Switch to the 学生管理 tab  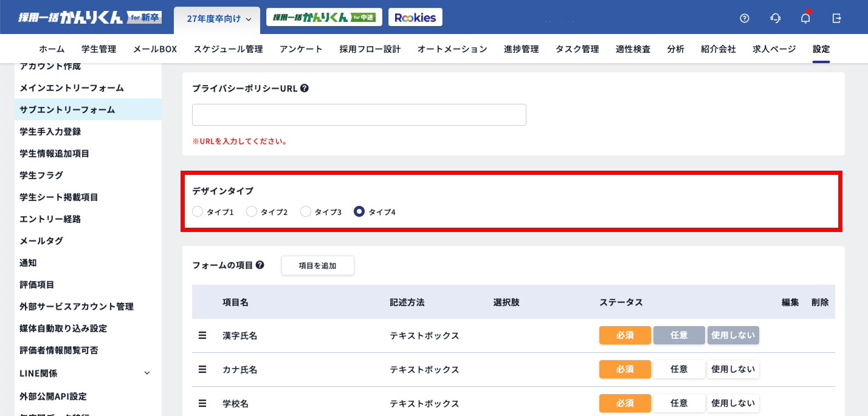pyautogui.click(x=98, y=49)
